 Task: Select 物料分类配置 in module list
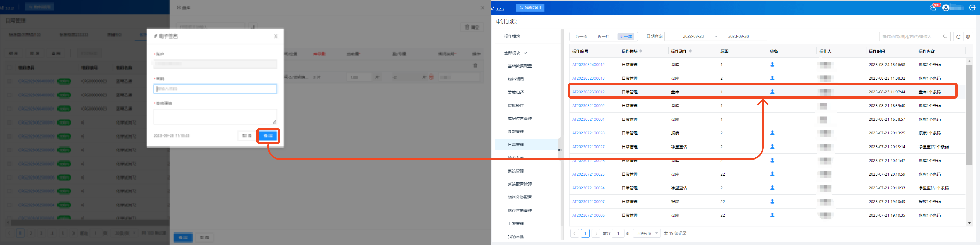pyautogui.click(x=520, y=198)
